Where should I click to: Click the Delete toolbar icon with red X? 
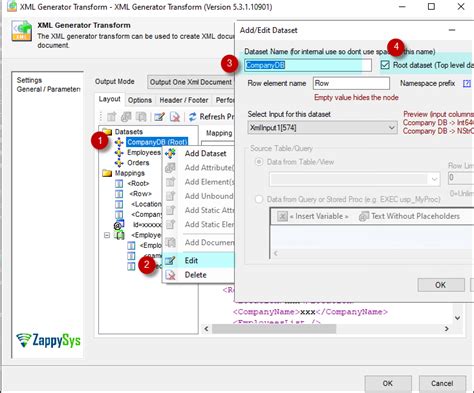[x=175, y=117]
